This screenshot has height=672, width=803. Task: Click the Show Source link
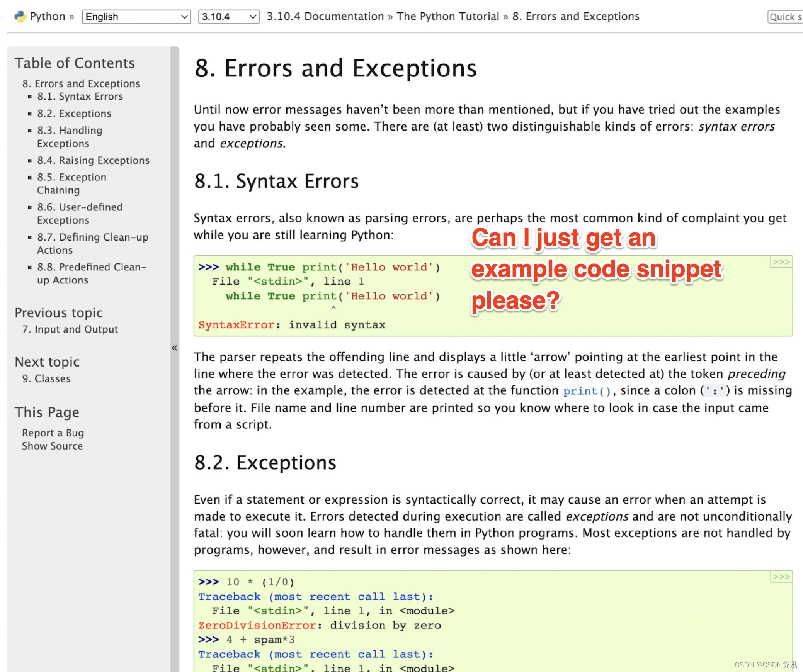coord(52,446)
